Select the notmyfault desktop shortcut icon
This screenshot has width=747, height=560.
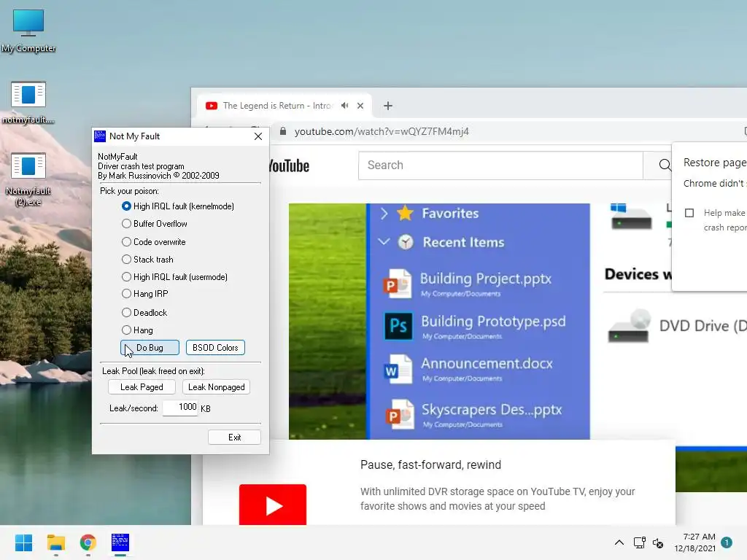coord(28,102)
